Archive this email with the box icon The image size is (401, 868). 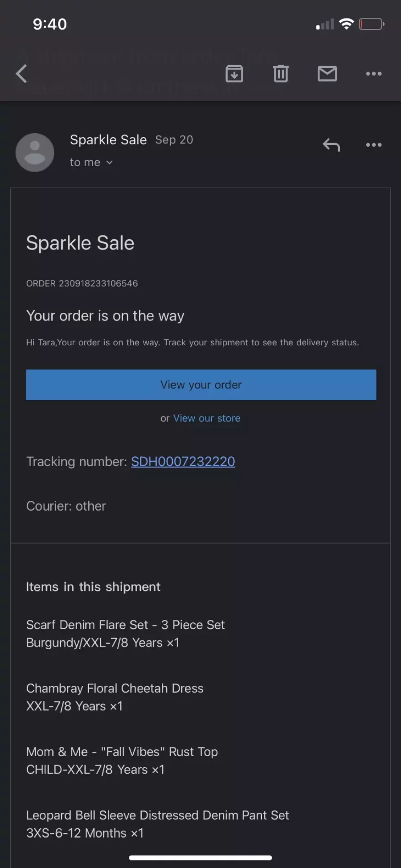234,74
